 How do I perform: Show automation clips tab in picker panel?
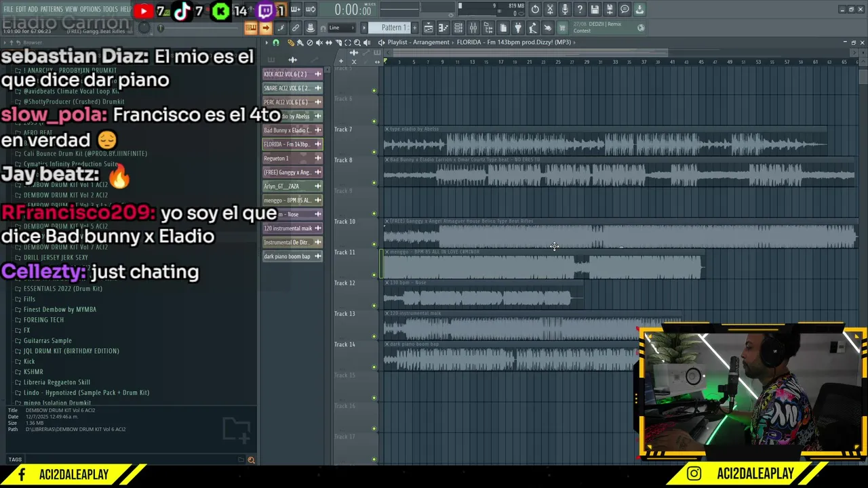[x=313, y=60]
